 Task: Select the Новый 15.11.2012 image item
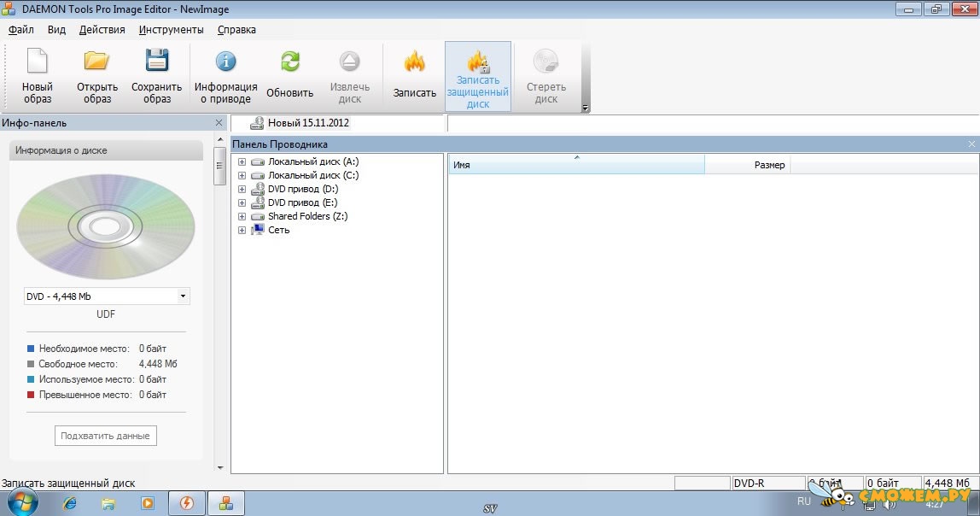(x=308, y=123)
